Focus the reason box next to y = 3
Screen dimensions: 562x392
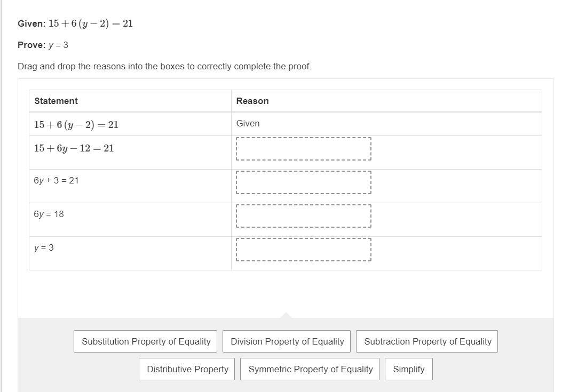303,250
